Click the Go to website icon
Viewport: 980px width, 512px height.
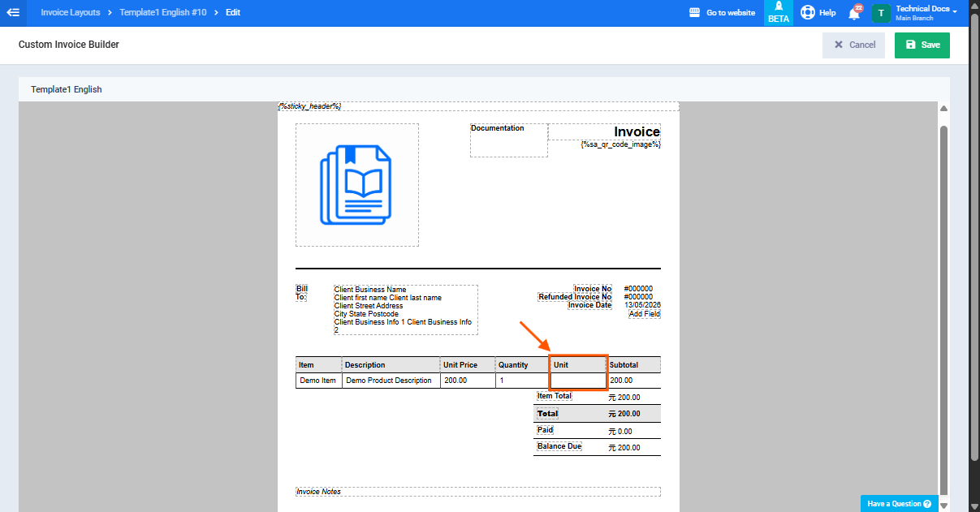[694, 12]
